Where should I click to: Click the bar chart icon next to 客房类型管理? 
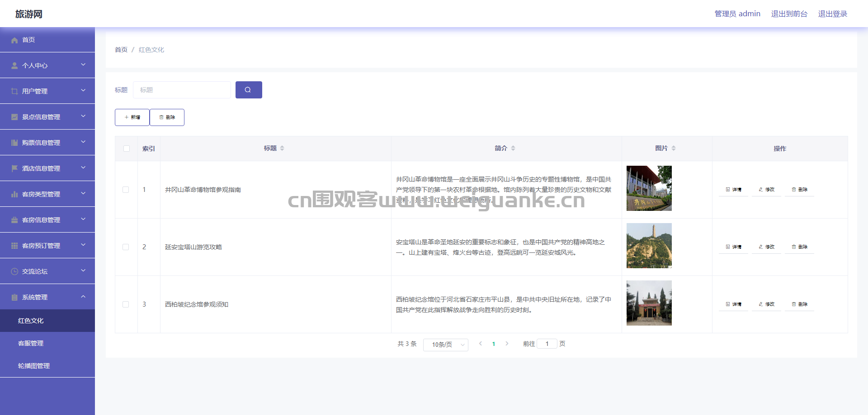tap(14, 195)
